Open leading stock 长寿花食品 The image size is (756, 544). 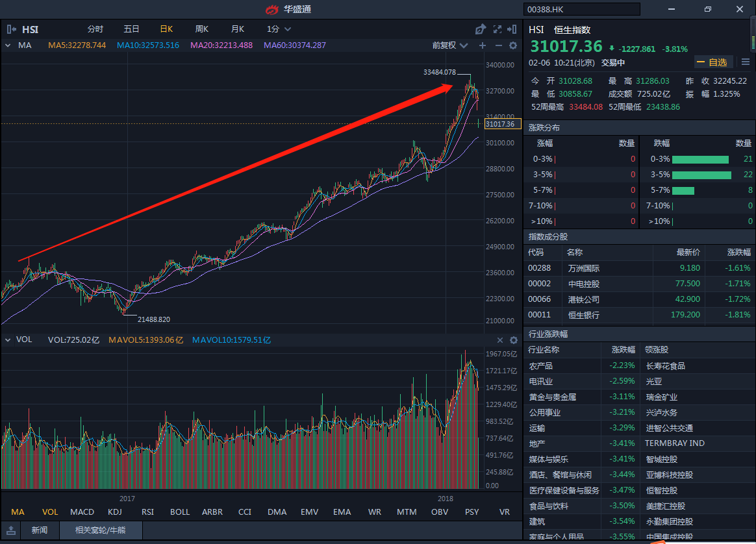(x=665, y=365)
